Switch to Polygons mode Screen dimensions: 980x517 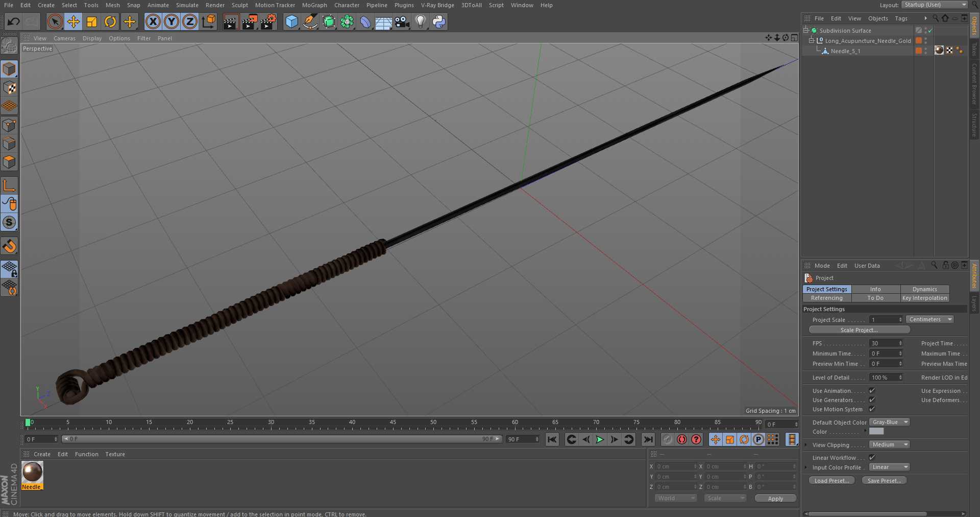[9, 162]
